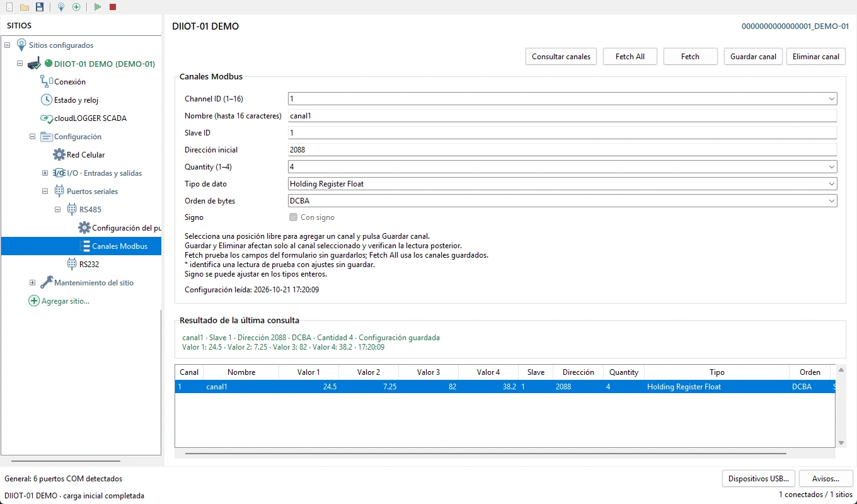
Task: Click the save floppy disk icon
Action: [40, 7]
